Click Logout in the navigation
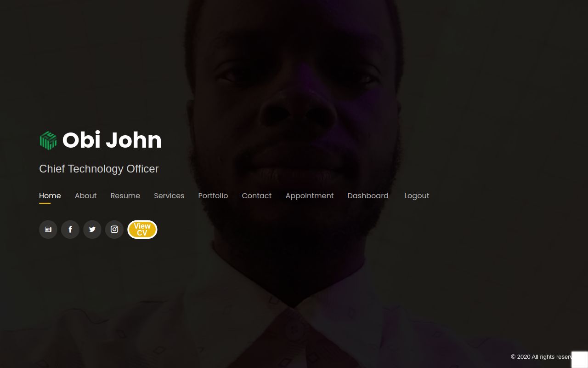 [417, 195]
